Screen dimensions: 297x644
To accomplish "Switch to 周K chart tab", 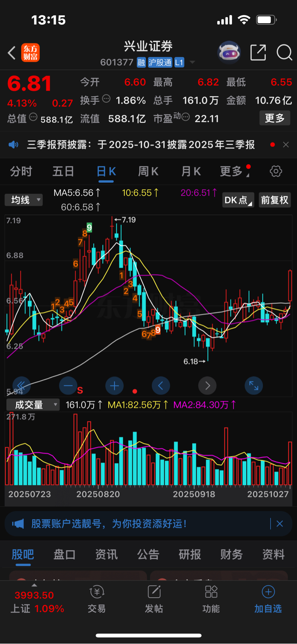I will (148, 171).
